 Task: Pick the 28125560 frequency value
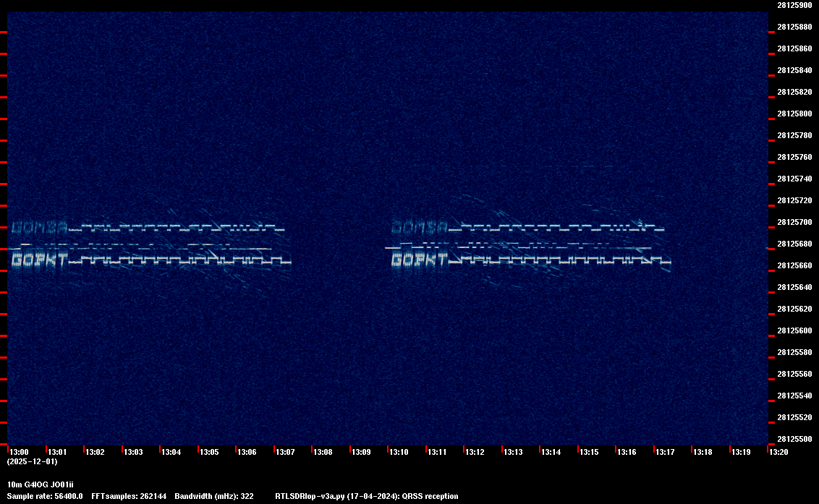coord(795,374)
